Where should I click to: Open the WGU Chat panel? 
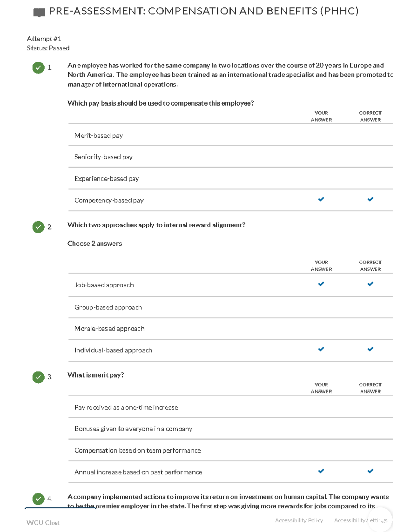(x=43, y=523)
